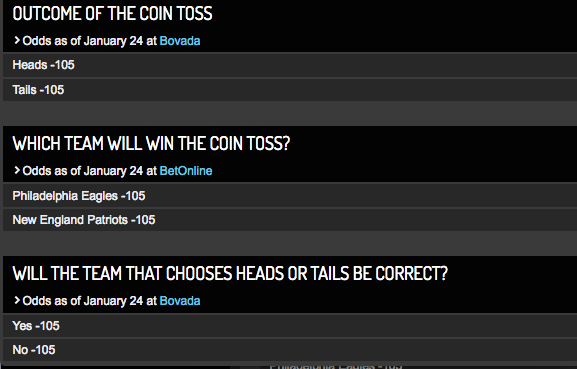Viewport: 577px width, 369px height.
Task: Select the Yes -105 row
Action: (x=290, y=326)
